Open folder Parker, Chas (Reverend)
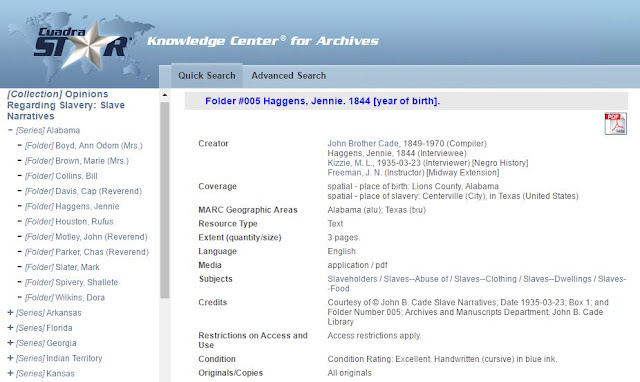Screen dimensions: 640x382 [87, 252]
